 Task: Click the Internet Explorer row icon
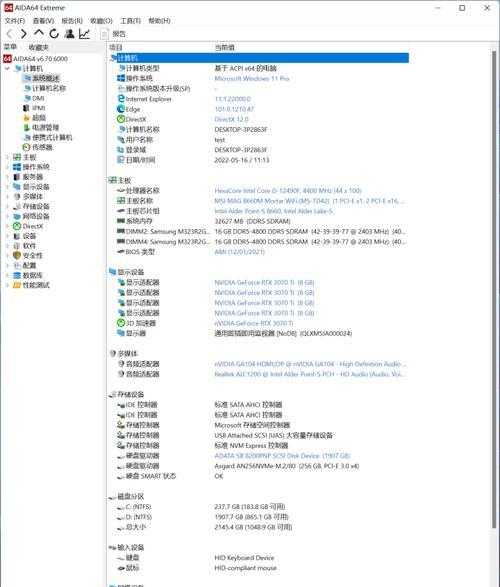click(x=121, y=98)
